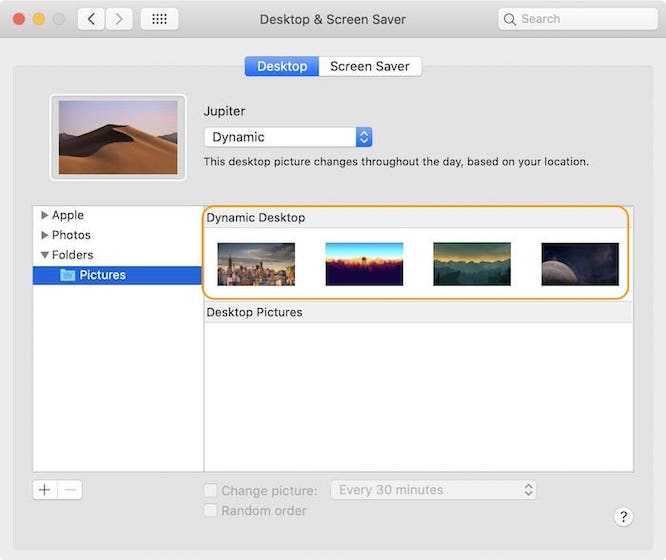The height and width of the screenshot is (560, 666).
Task: Toggle the Random order checkbox
Action: tap(211, 510)
